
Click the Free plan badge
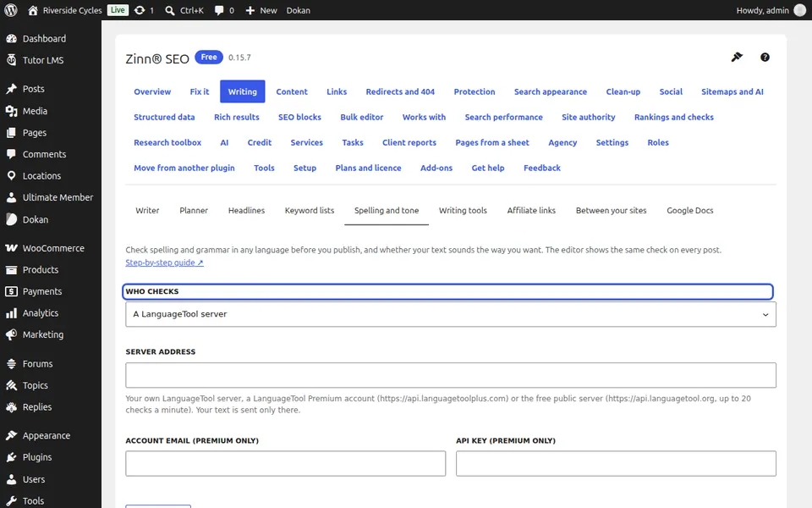(x=209, y=57)
